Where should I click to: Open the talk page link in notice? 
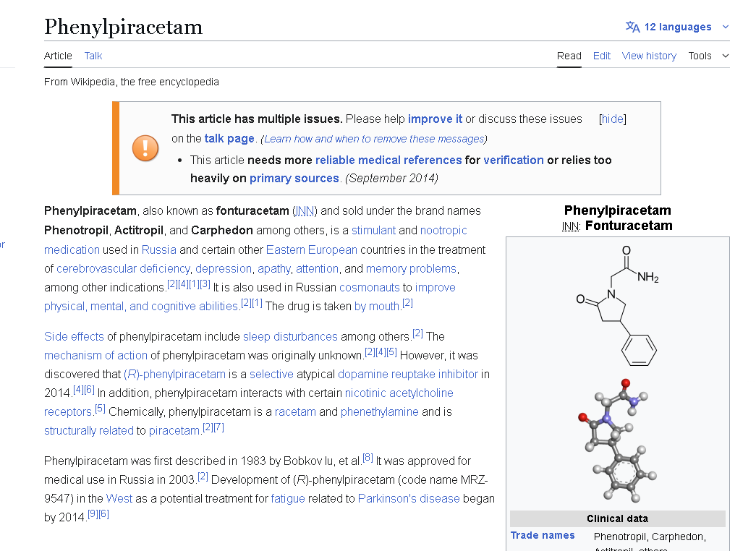(x=229, y=138)
